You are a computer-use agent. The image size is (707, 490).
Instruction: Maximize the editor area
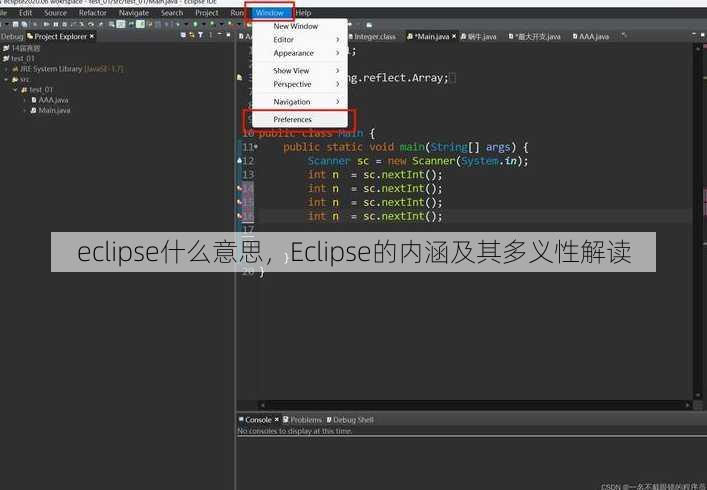[x=703, y=35]
